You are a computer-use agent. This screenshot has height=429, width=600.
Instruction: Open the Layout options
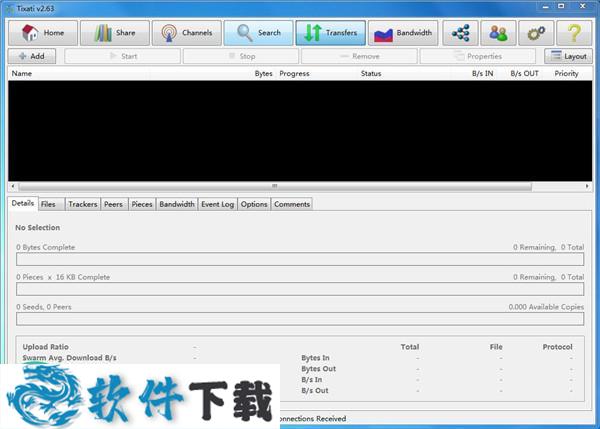tap(568, 56)
